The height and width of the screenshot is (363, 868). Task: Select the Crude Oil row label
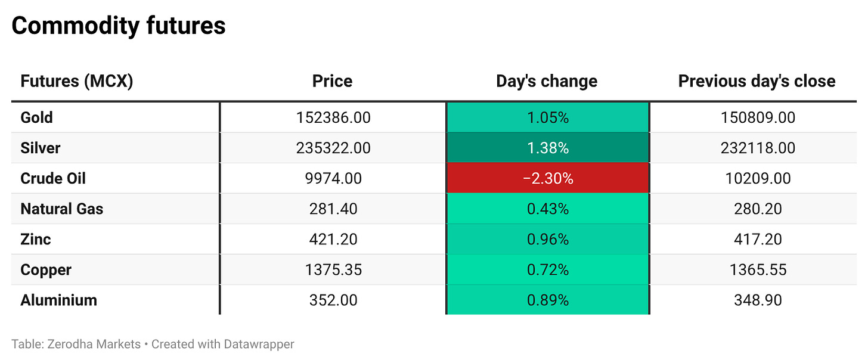click(x=53, y=178)
